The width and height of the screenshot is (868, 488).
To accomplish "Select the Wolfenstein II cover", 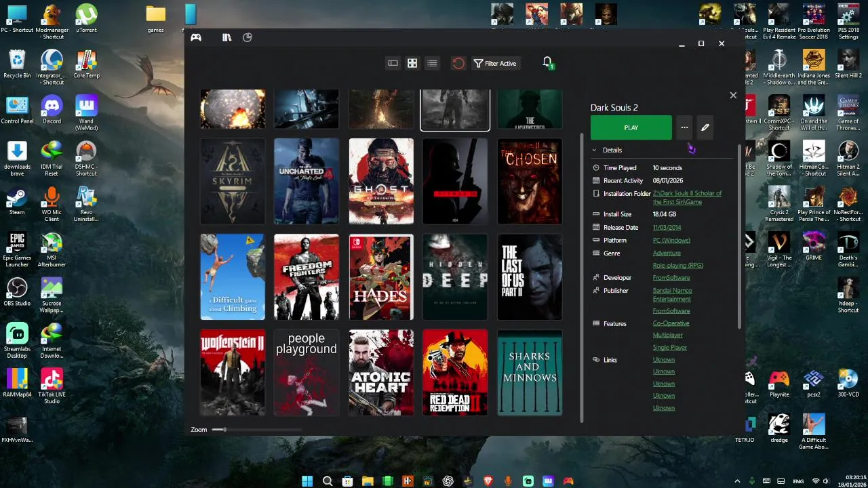I will tap(233, 373).
